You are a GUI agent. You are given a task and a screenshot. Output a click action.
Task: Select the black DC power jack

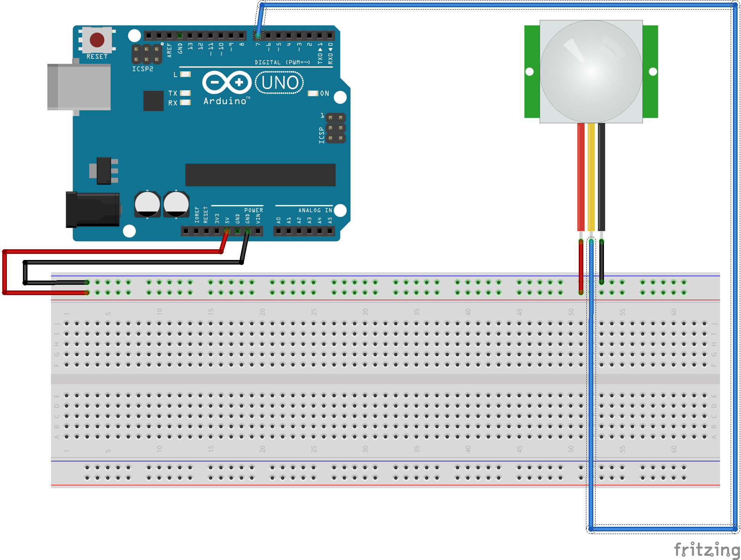point(93,210)
